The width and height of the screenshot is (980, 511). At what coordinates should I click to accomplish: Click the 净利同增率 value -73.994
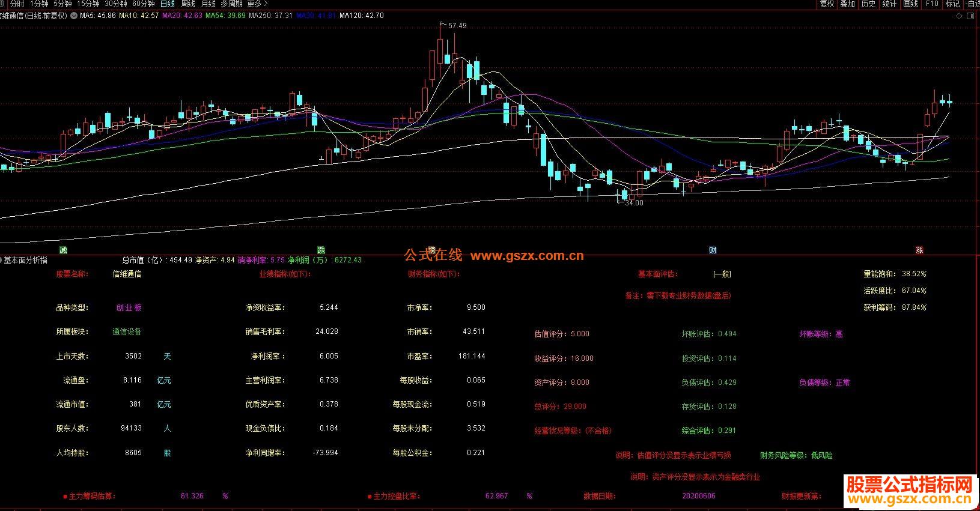pyautogui.click(x=325, y=453)
